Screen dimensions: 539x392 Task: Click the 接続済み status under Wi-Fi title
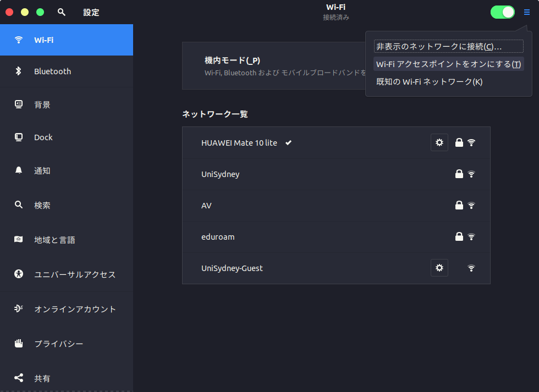pos(336,17)
